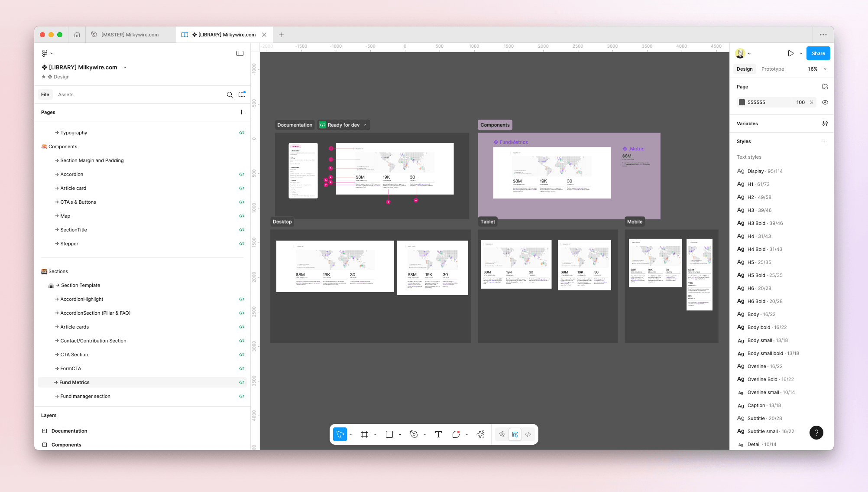The width and height of the screenshot is (868, 492).
Task: Select Design mode toggle in toolbar
Action: coord(515,434)
